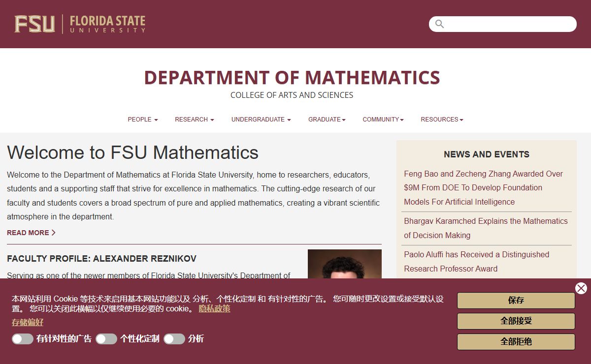
Task: Open the RESOURCES dropdown menu
Action: point(442,120)
